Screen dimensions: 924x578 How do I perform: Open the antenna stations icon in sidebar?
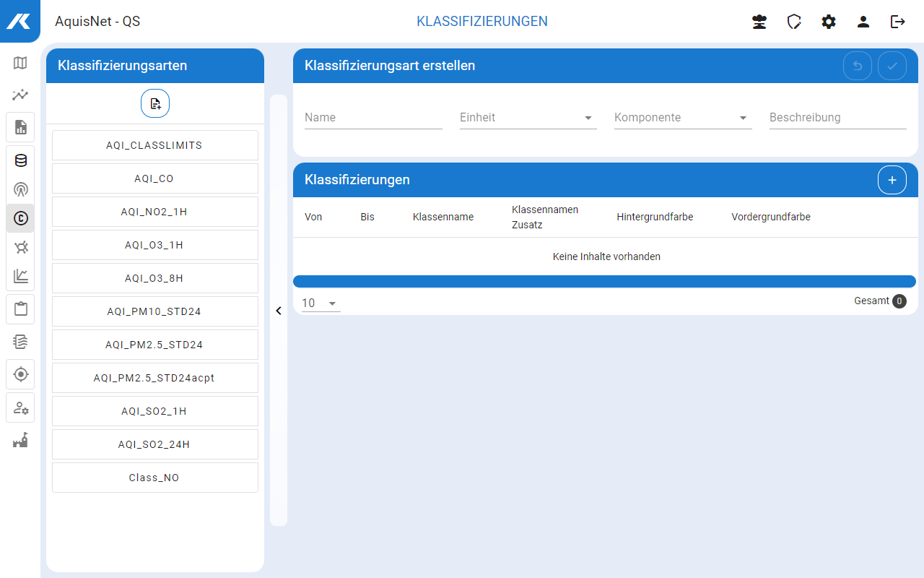pos(20,190)
